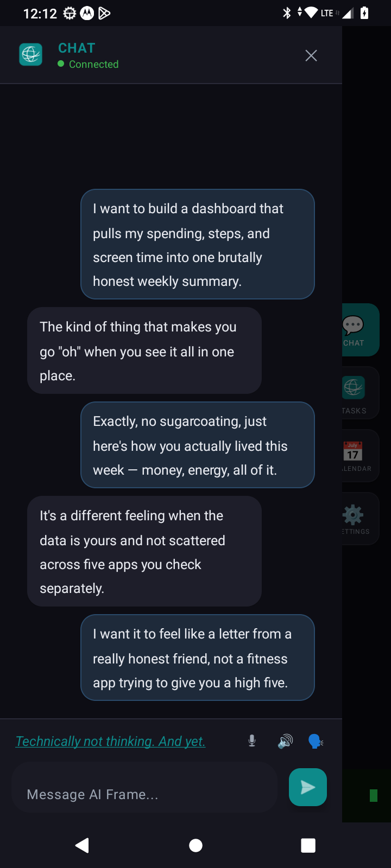This screenshot has width=391, height=868.
Task: Select the globe icon on the TASKS tile
Action: (x=353, y=387)
